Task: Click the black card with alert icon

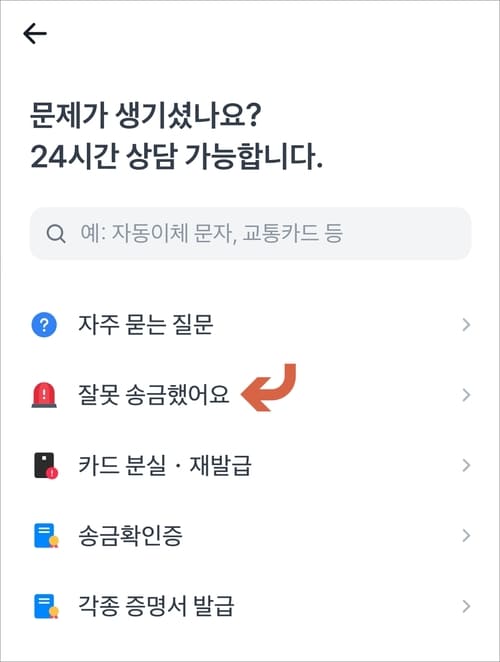Action: (x=45, y=466)
